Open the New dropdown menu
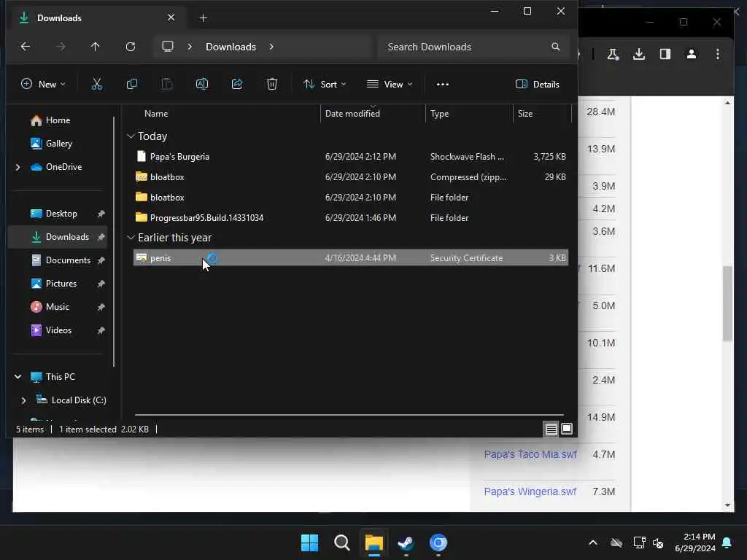 point(43,85)
